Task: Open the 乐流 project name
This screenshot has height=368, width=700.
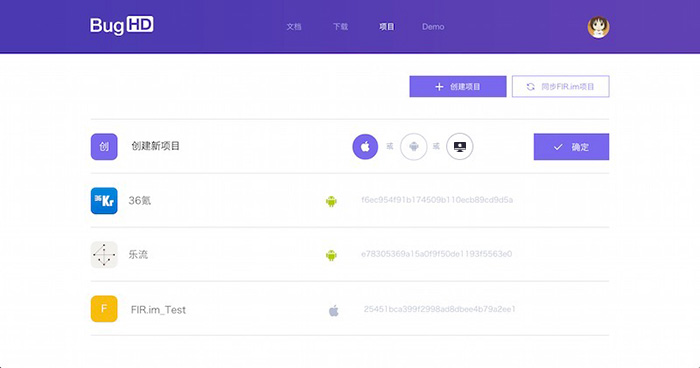Action: click(x=138, y=255)
